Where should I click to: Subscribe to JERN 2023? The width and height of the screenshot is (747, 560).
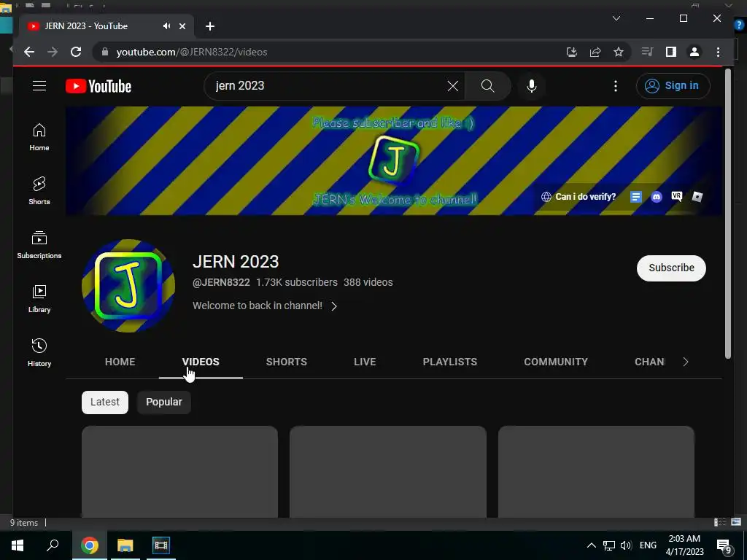coord(671,268)
